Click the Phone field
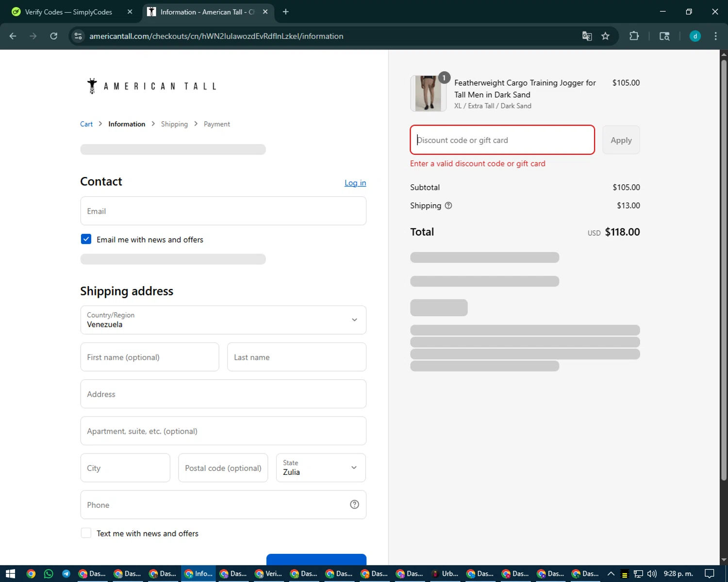728x582 pixels. [223, 504]
